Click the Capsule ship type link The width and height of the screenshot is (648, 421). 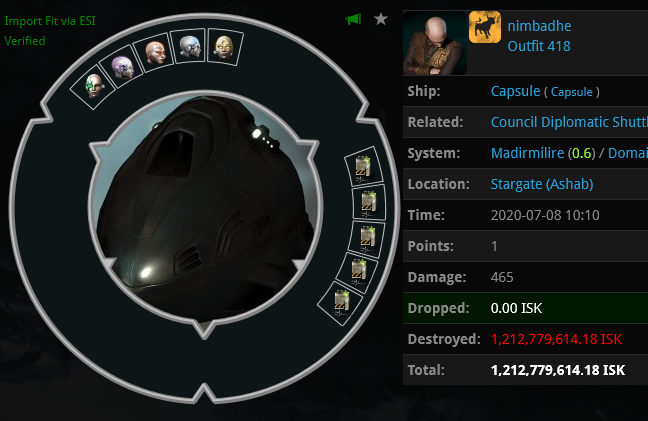(515, 91)
